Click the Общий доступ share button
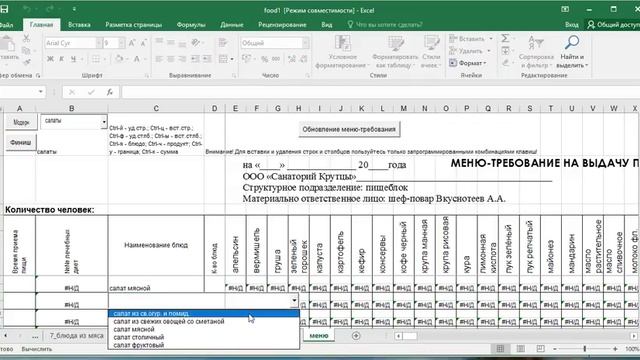Screen dimensions: 640x360 pyautogui.click(x=613, y=24)
